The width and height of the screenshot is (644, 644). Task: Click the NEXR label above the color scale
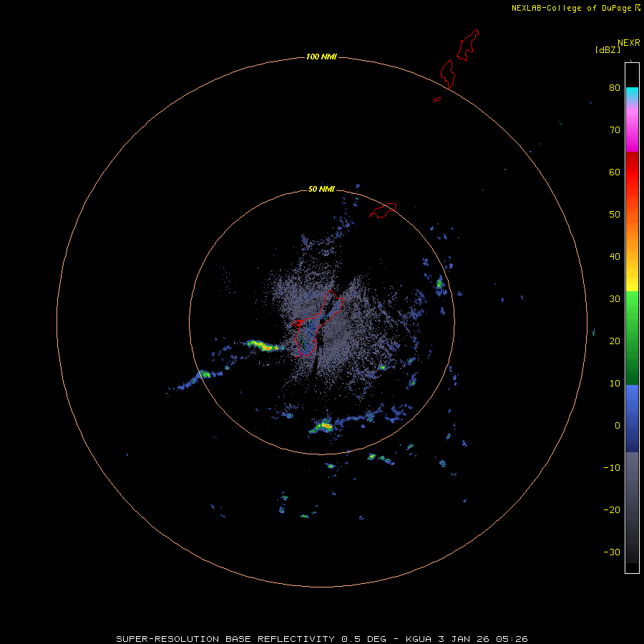click(629, 42)
